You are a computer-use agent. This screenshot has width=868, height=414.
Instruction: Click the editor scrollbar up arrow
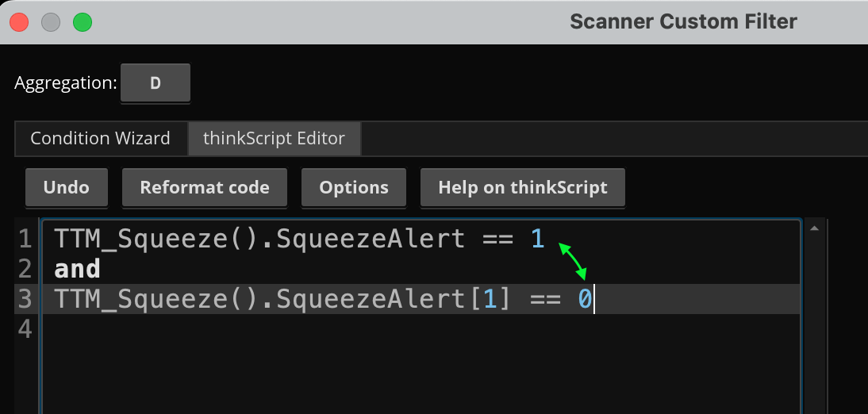click(813, 228)
